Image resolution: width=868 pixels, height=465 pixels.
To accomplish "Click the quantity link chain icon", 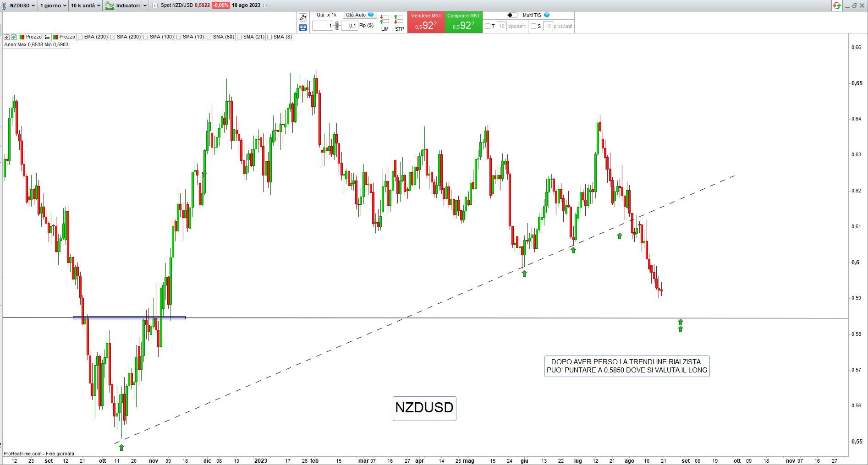I will click(337, 26).
